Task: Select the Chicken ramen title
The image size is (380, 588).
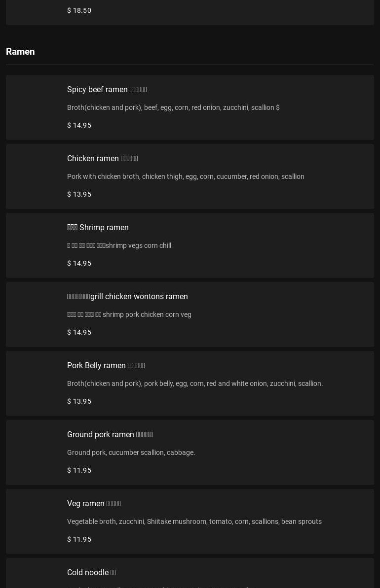Action: tap(102, 159)
